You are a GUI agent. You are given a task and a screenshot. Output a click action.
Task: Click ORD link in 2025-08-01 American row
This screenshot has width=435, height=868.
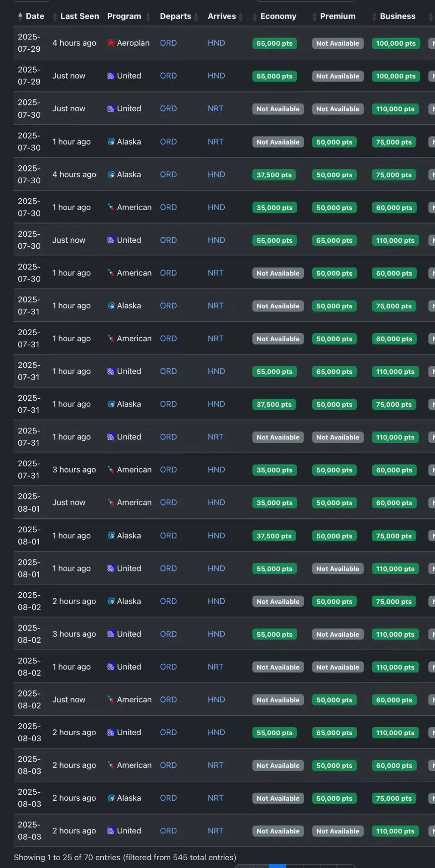pos(168,502)
